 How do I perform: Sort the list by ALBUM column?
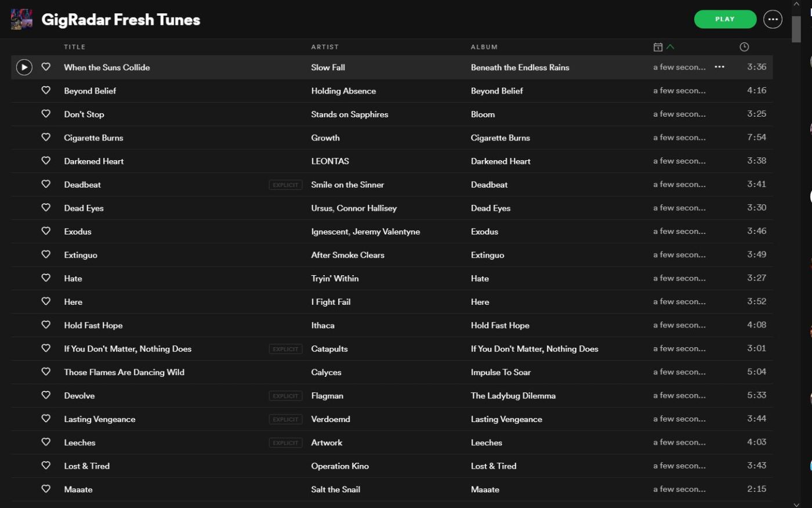484,47
